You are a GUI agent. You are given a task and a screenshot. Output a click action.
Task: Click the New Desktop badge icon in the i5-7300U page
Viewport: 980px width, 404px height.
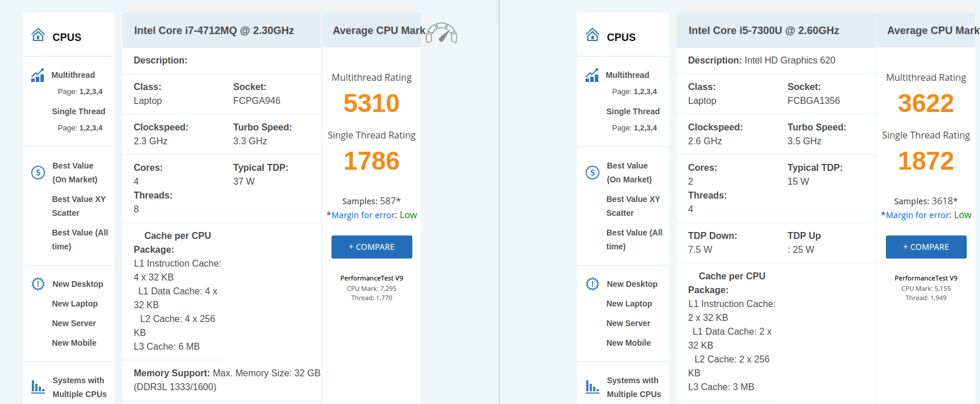click(x=593, y=284)
